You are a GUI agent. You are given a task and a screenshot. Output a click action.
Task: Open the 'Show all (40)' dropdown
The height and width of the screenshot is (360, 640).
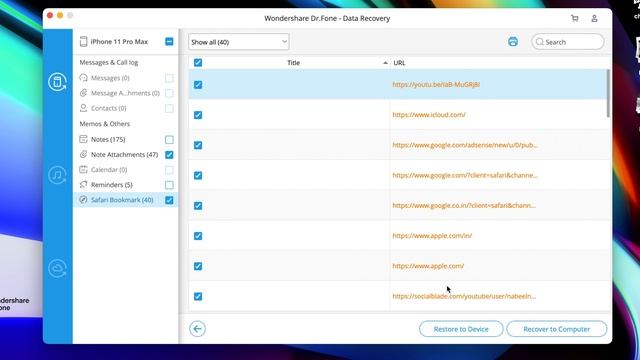[x=239, y=42]
